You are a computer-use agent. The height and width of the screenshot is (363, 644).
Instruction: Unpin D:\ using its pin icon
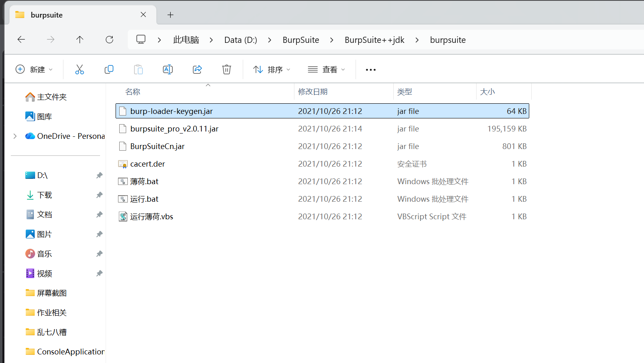click(99, 175)
